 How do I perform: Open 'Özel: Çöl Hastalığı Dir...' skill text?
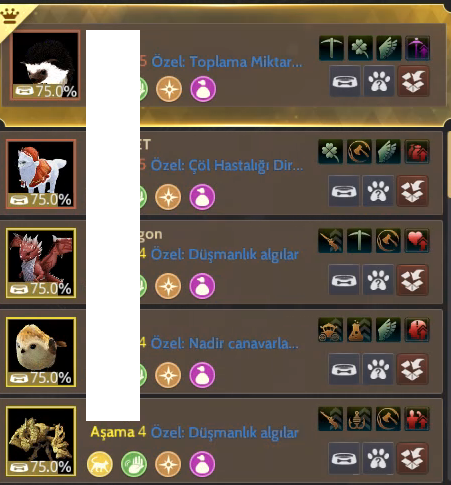227,165
